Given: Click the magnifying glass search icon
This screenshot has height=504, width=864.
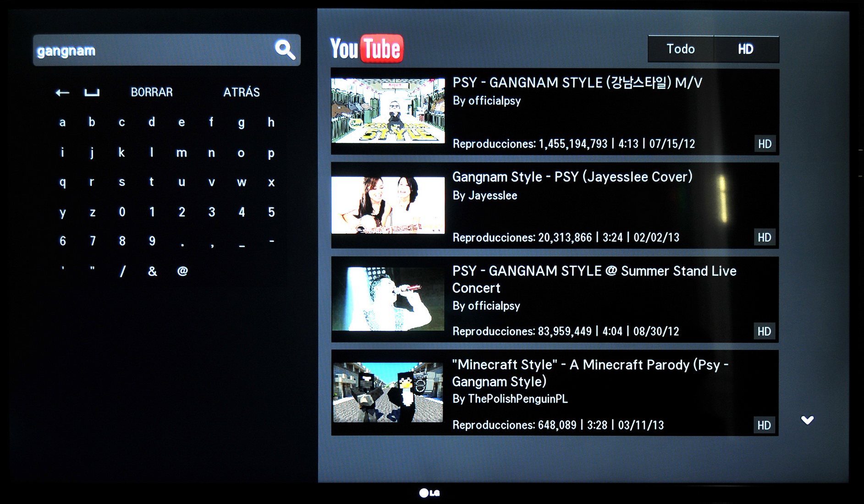Looking at the screenshot, I should [x=285, y=49].
